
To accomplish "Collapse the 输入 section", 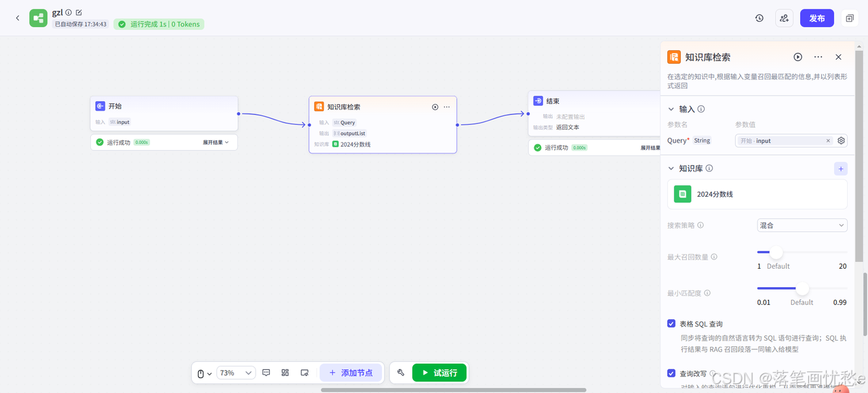I will 671,109.
